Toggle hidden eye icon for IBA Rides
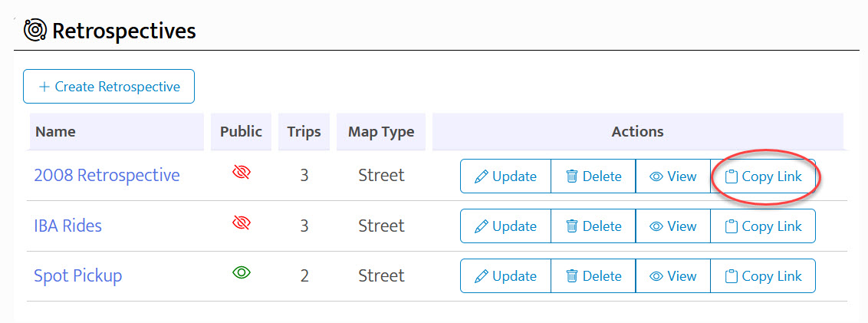This screenshot has width=868, height=323. [x=242, y=224]
